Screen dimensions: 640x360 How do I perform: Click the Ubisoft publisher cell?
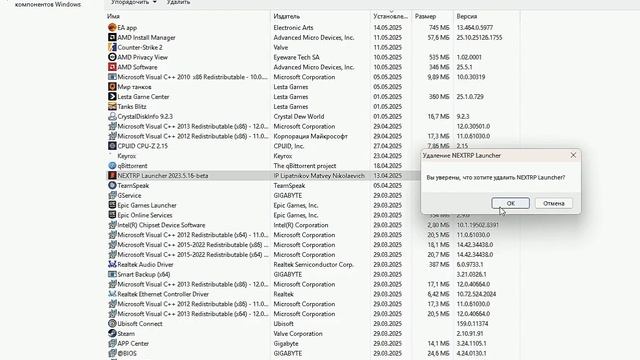pyautogui.click(x=283, y=324)
